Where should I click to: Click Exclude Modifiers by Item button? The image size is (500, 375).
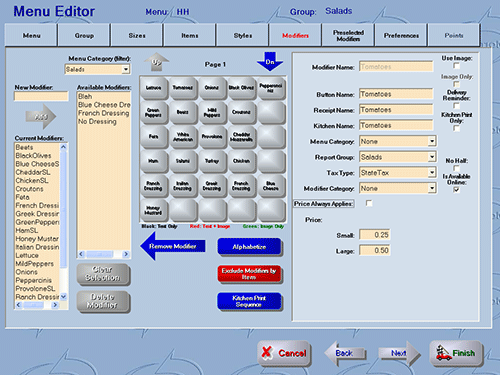[249, 274]
